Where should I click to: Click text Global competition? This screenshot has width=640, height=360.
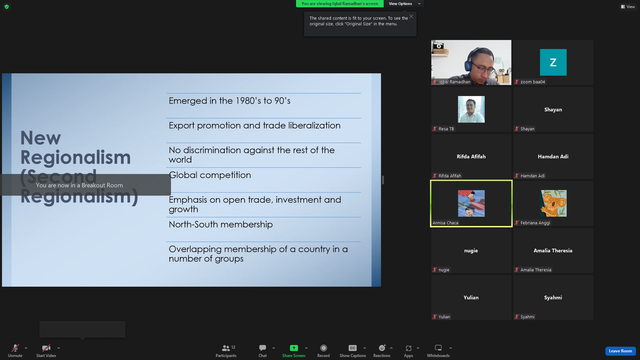coord(210,175)
